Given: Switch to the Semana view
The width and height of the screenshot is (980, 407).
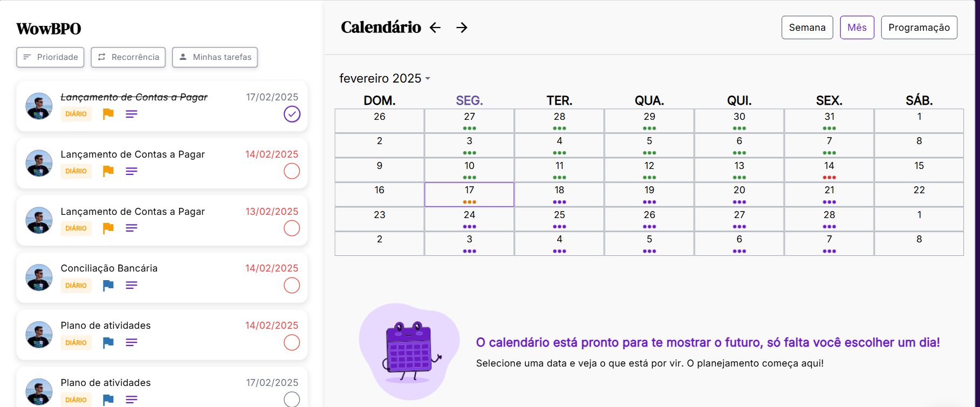Looking at the screenshot, I should pyautogui.click(x=807, y=28).
